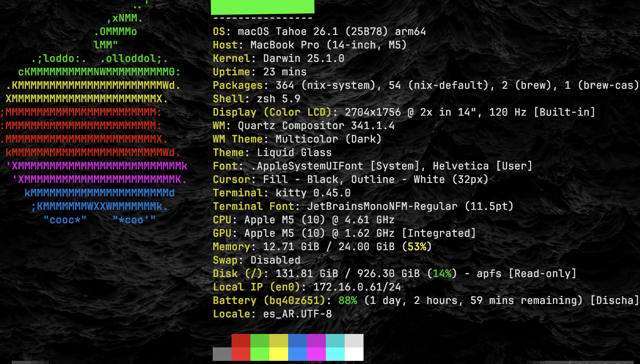This screenshot has height=364, width=640.
Task: Select the "Quartz Compositor 341.1.4" text
Action: (316, 126)
